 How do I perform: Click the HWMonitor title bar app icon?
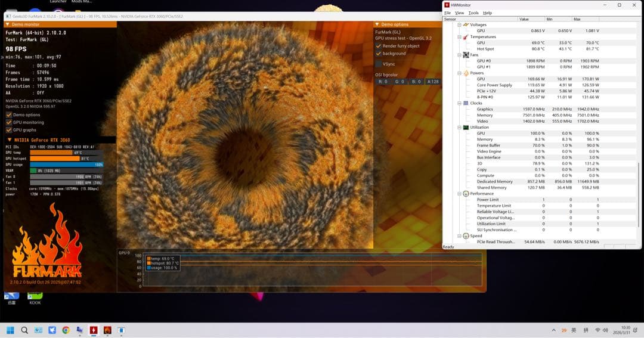point(447,5)
